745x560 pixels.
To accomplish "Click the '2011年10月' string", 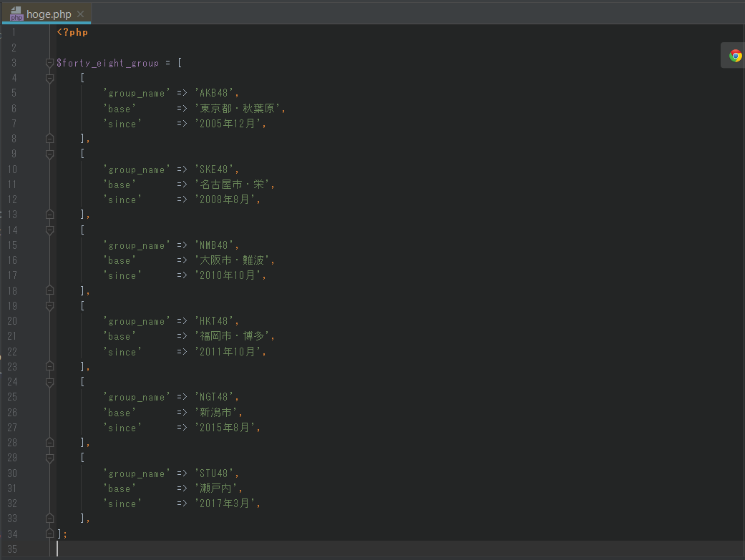I will [228, 351].
